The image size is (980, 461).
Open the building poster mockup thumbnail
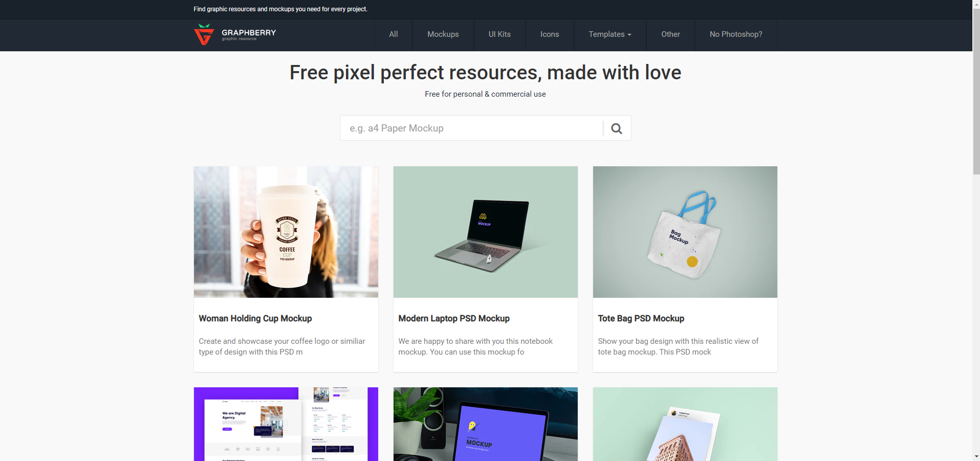[685, 424]
